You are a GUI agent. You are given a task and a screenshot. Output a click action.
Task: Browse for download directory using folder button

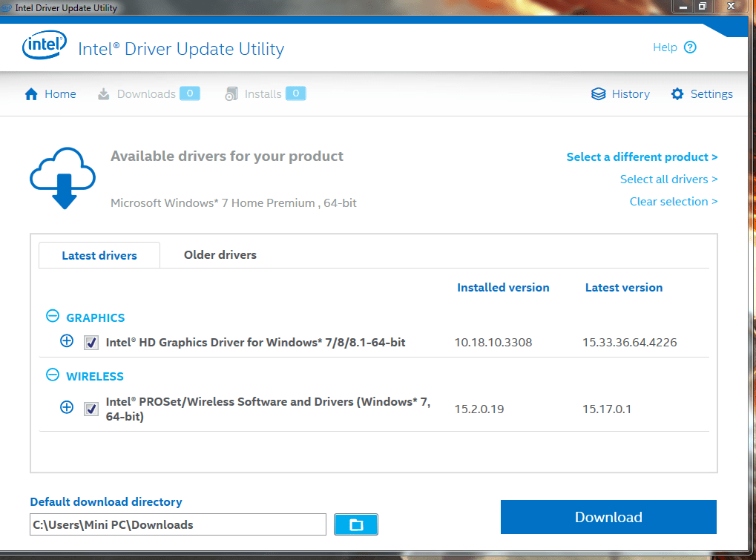(356, 524)
